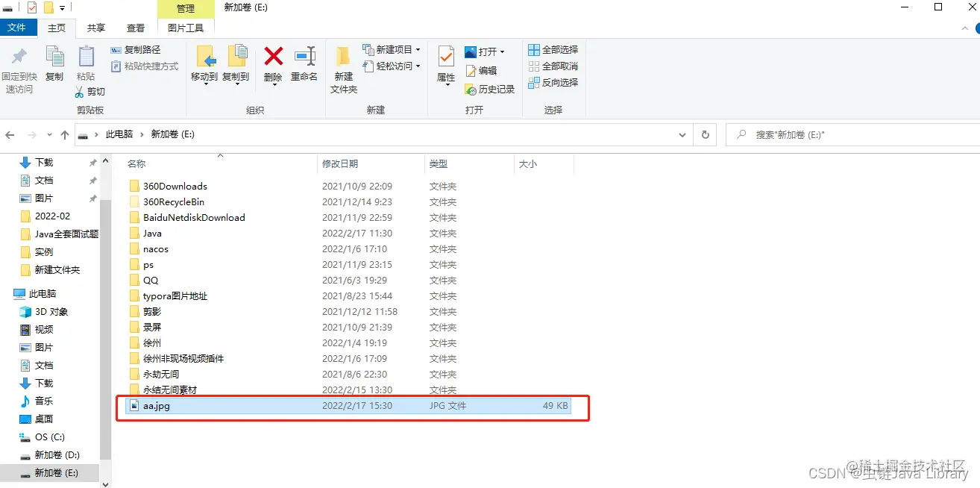Click the up-one-level navigation arrow
980x488 pixels.
tap(65, 134)
